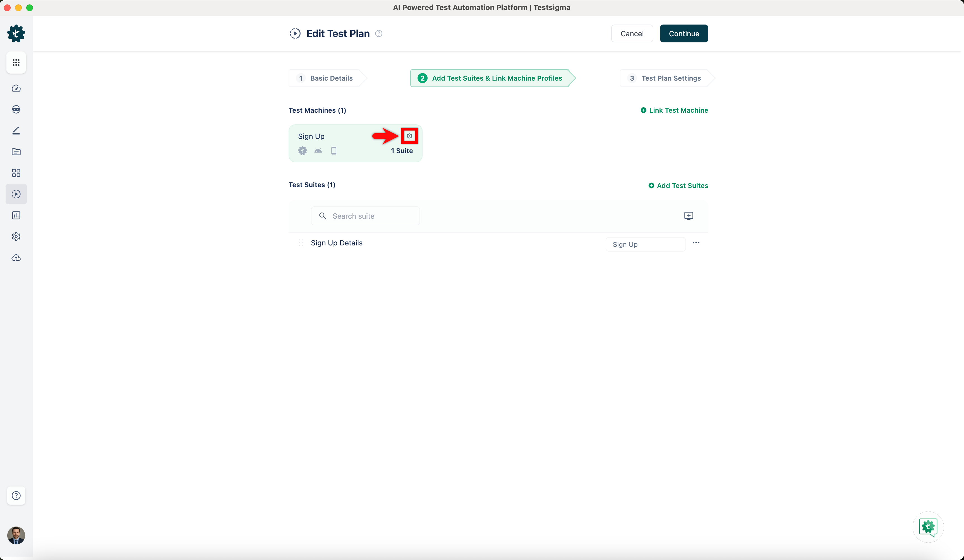964x560 pixels.
Task: Open the Settings gear in sidebar
Action: pyautogui.click(x=16, y=236)
